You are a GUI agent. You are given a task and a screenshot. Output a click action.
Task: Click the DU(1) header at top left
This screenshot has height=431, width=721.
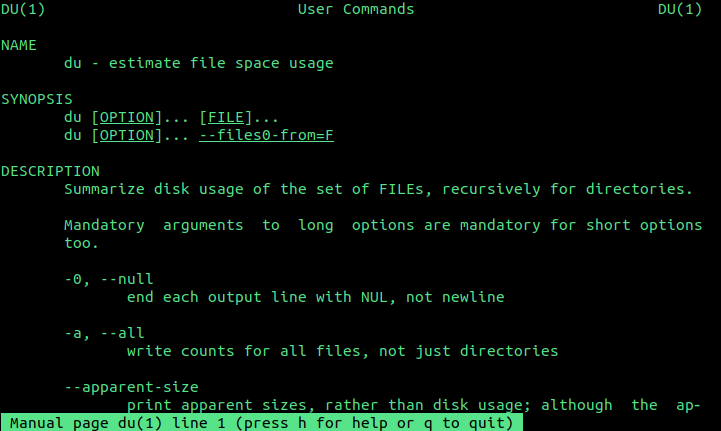(23, 9)
